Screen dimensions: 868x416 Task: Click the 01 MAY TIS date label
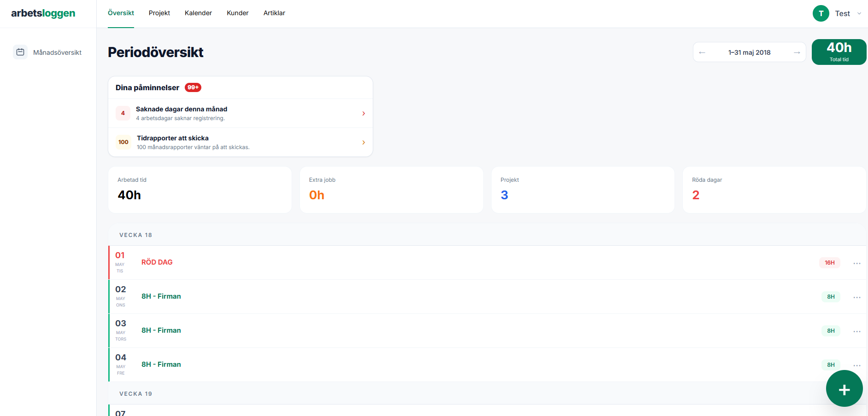(120, 262)
